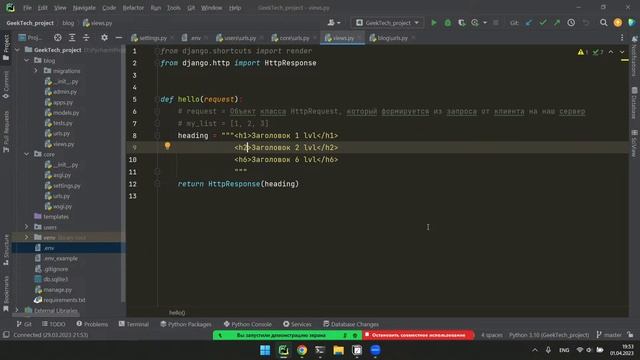Viewport: 640px width, 360px height.
Task: Click the red stop screen sharing button
Action: 418,335
